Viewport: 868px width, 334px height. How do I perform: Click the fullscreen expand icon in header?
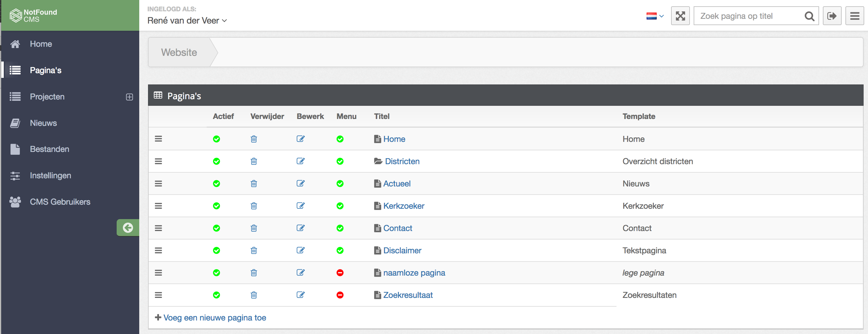(x=680, y=16)
